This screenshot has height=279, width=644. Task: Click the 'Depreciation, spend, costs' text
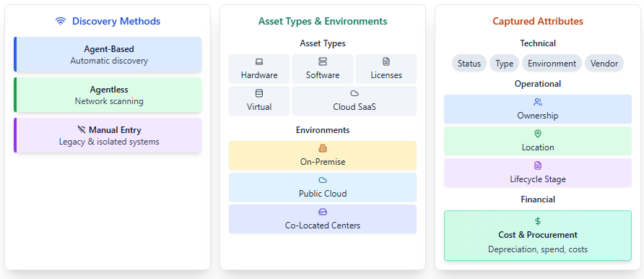click(538, 249)
